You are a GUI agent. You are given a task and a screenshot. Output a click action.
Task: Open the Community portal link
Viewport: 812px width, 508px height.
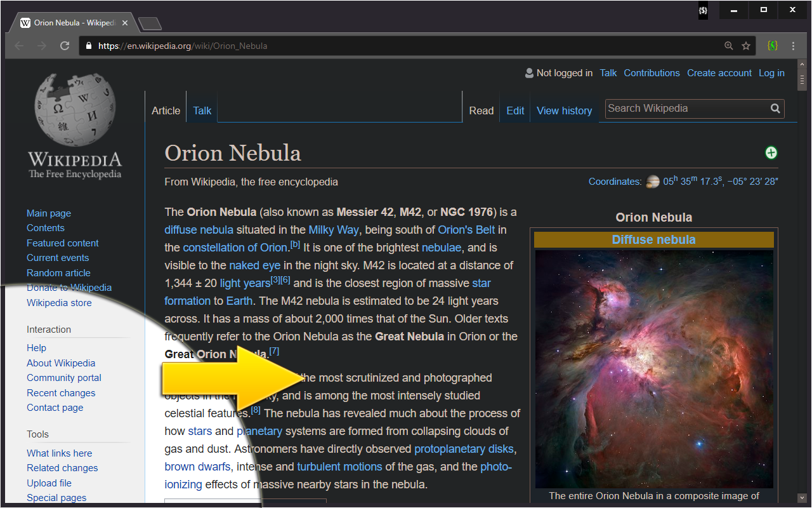[64, 378]
